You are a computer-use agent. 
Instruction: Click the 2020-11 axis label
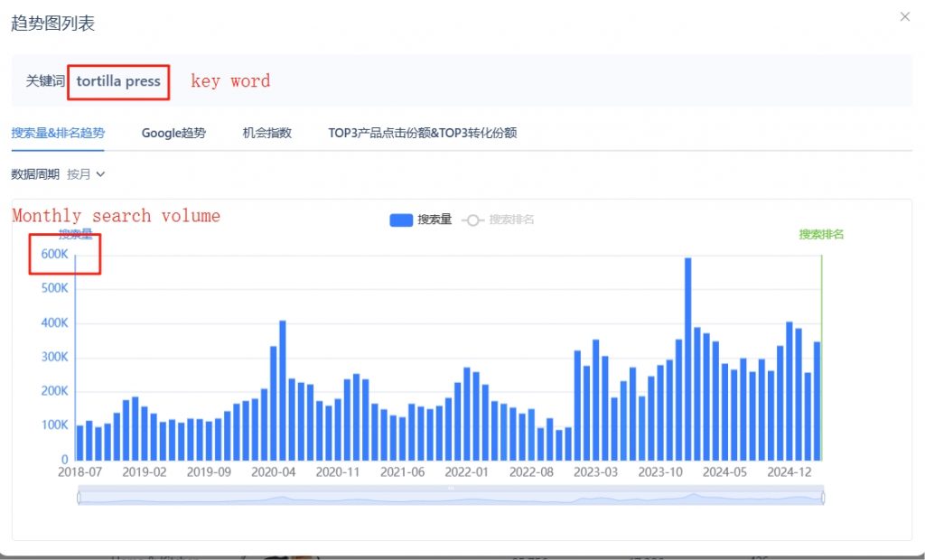pyautogui.click(x=338, y=472)
